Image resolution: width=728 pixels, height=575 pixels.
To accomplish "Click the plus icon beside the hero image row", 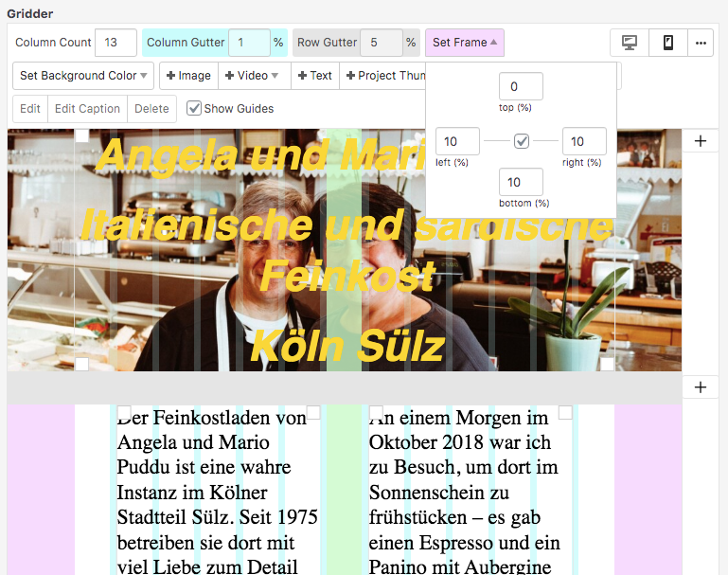I will (700, 141).
